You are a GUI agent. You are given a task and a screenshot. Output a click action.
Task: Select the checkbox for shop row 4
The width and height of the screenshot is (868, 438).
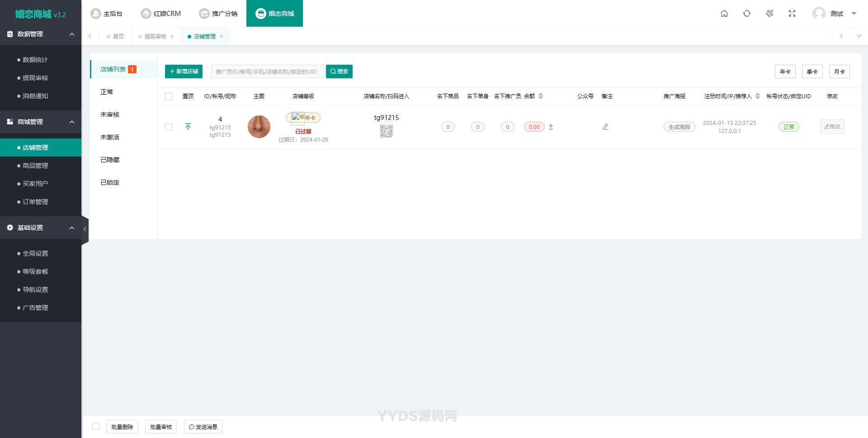point(169,127)
